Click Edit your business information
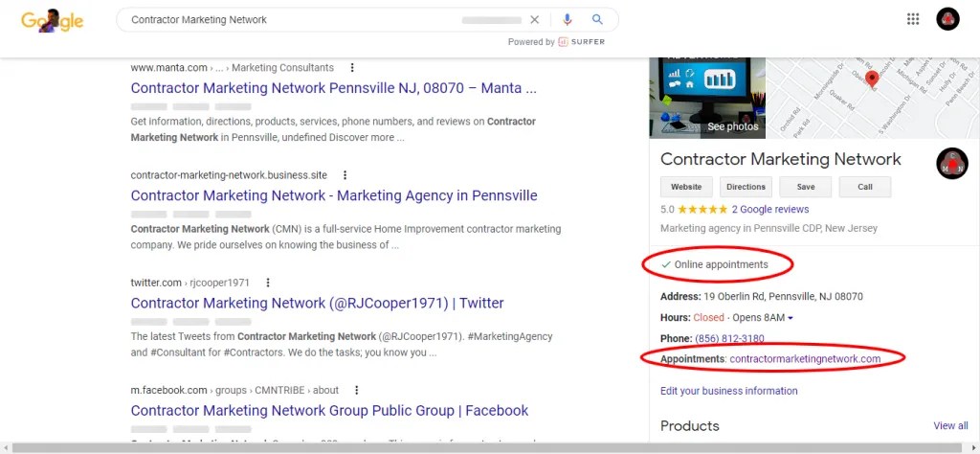This screenshot has width=980, height=454. tap(728, 391)
